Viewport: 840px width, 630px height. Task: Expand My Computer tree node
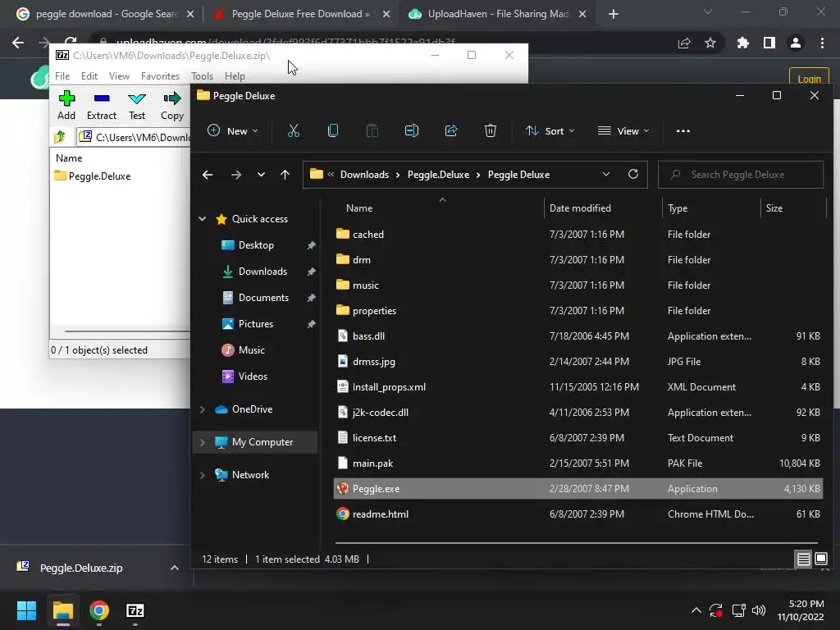[x=203, y=442]
